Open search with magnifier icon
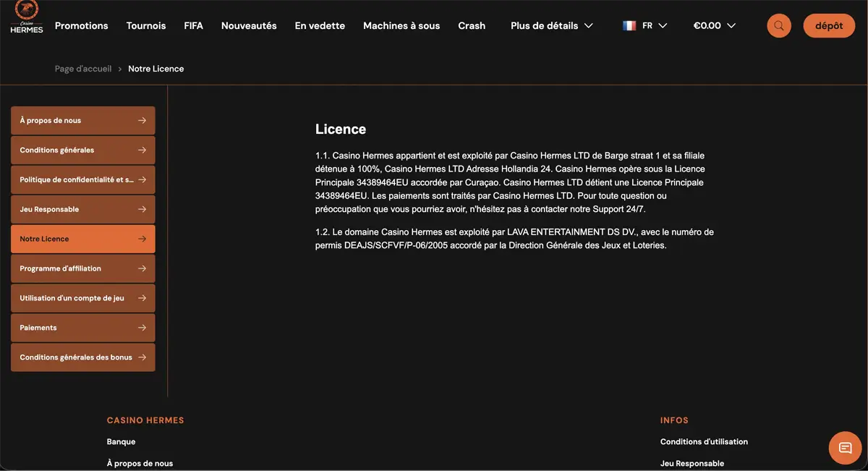This screenshot has width=868, height=471. click(x=779, y=25)
